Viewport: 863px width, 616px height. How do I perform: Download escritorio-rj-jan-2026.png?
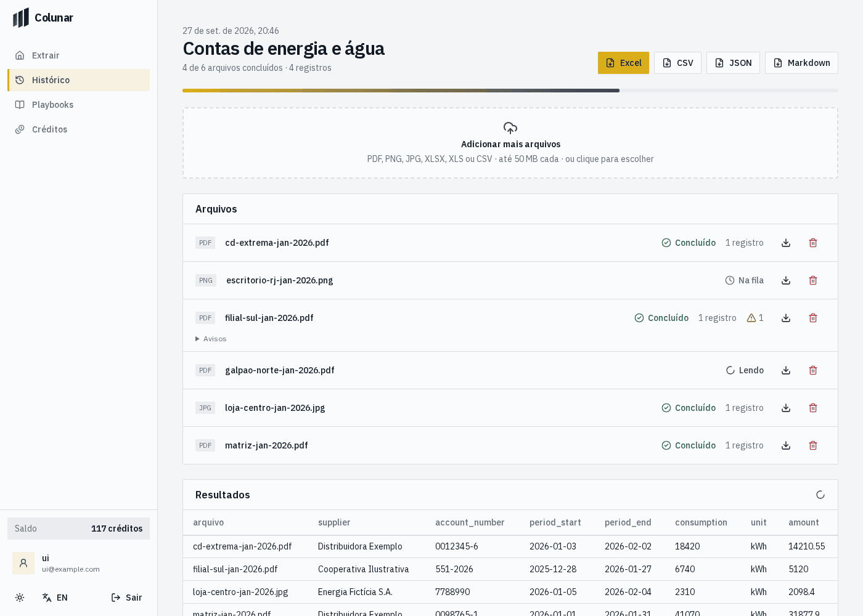786,280
